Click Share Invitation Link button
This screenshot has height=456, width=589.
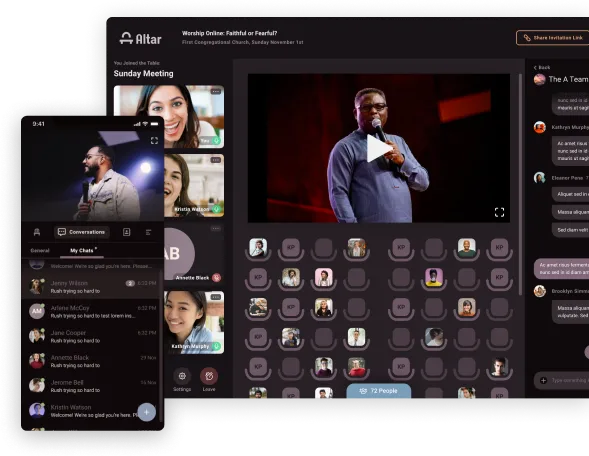coord(553,38)
